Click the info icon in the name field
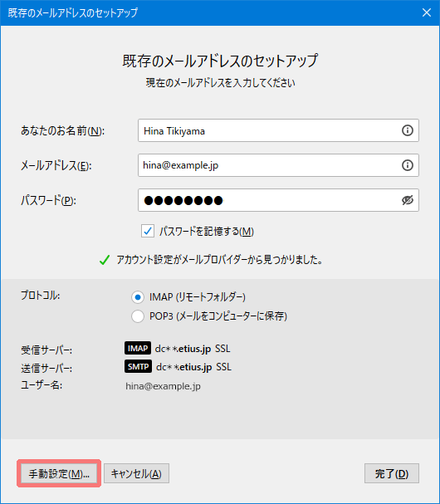 [x=408, y=130]
